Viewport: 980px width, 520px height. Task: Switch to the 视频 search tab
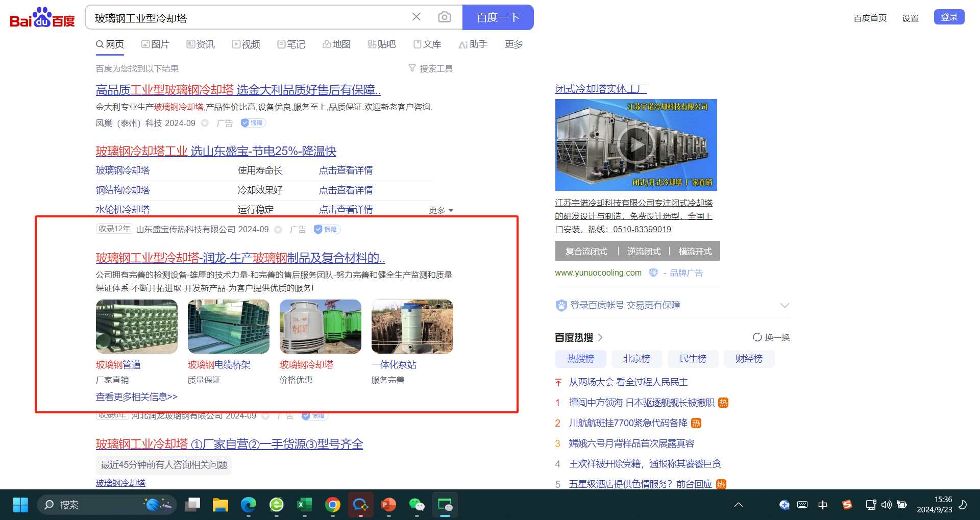point(246,44)
